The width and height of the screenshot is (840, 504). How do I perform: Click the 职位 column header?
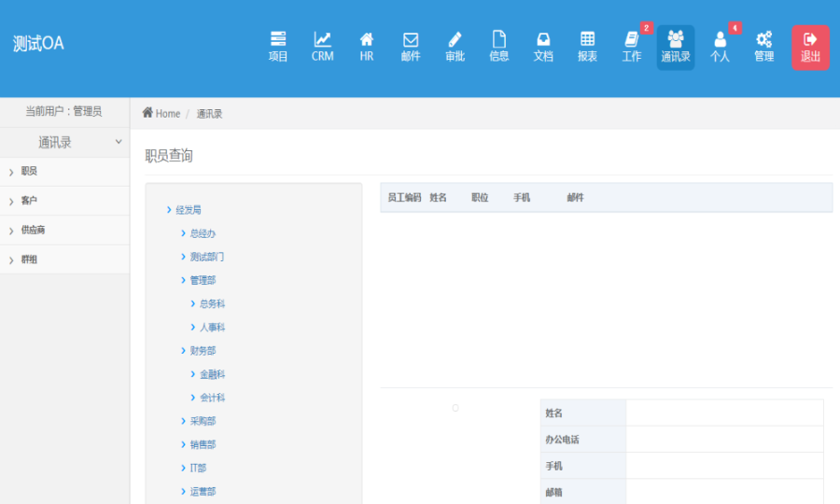tap(480, 198)
